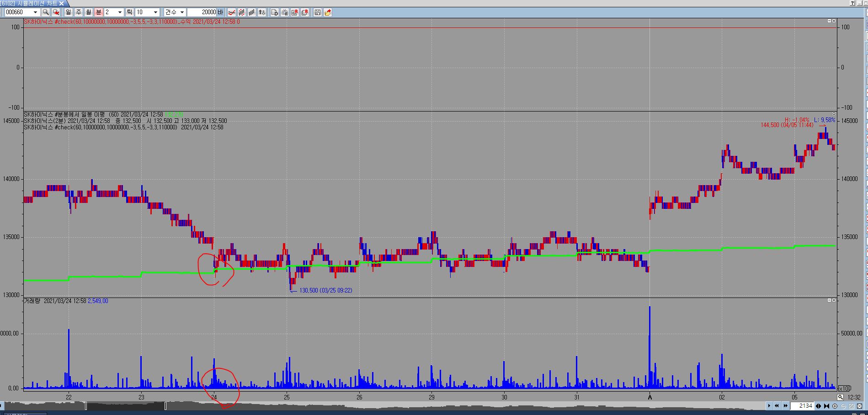The height and width of the screenshot is (415, 868).
Task: Click the left handle of timeline range slider
Action: 85,406
